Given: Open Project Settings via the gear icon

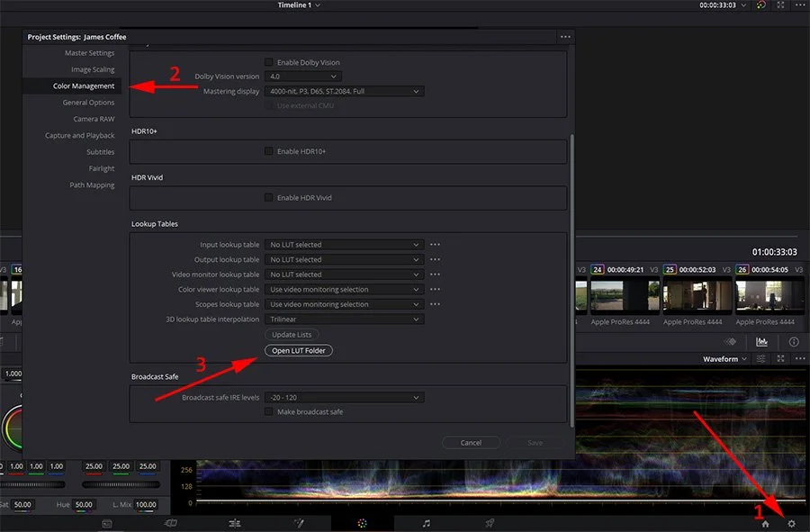Looking at the screenshot, I should point(791,522).
